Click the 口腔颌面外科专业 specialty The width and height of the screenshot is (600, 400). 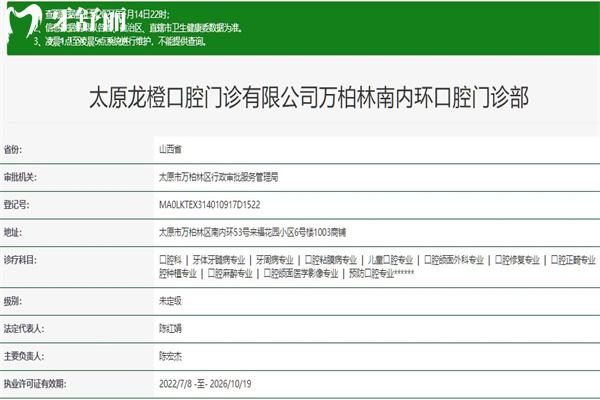[454, 260]
